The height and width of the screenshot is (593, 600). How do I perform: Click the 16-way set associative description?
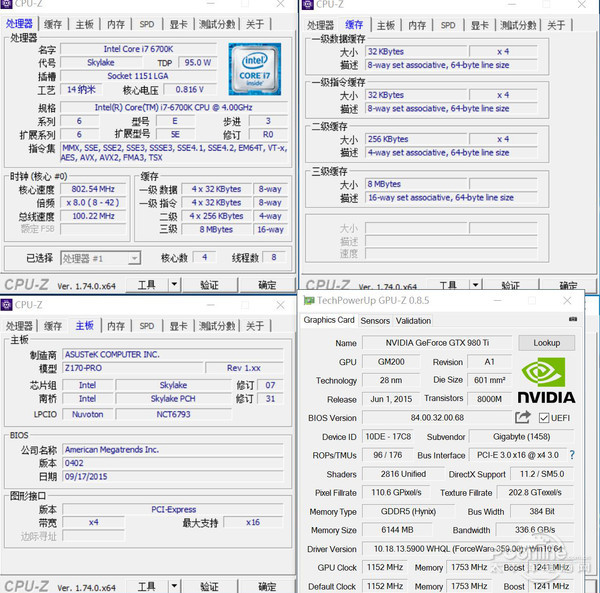click(x=452, y=197)
